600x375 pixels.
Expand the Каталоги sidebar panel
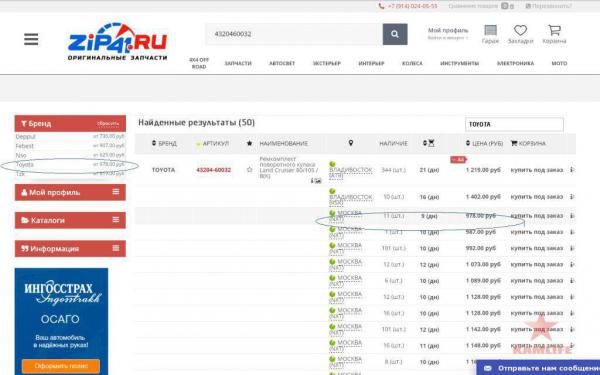[x=70, y=220]
